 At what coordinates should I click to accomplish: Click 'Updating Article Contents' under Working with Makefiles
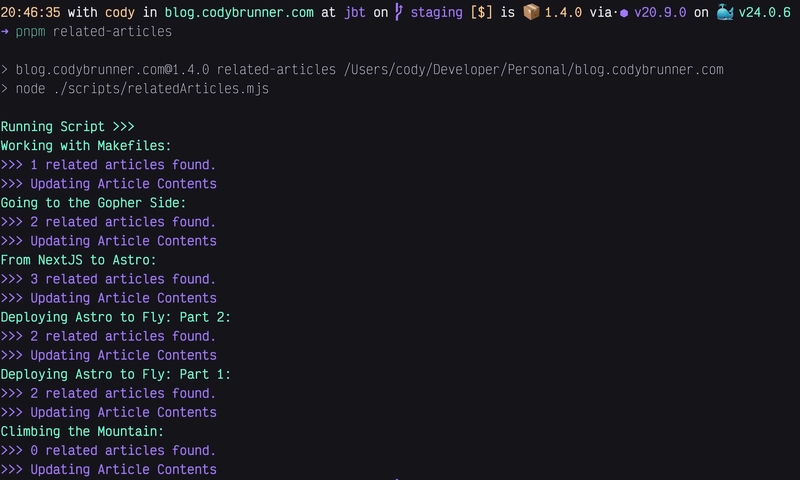coord(123,184)
